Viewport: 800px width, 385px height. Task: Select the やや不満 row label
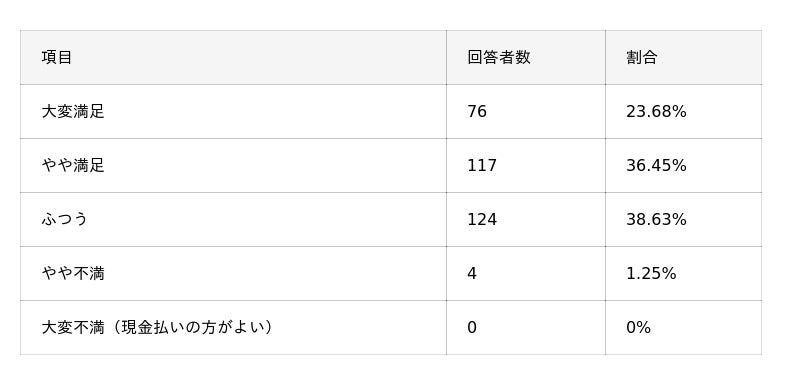73,274
